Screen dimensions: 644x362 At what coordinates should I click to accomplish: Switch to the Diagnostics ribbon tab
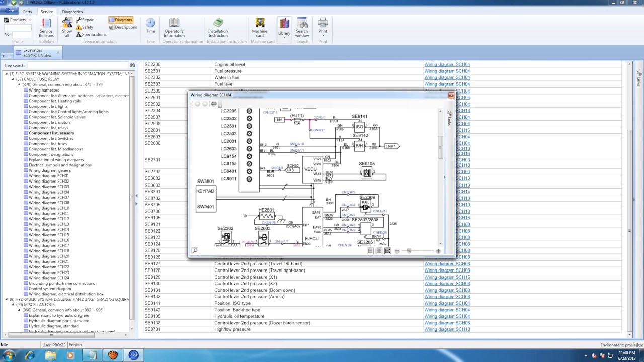pyautogui.click(x=72, y=12)
